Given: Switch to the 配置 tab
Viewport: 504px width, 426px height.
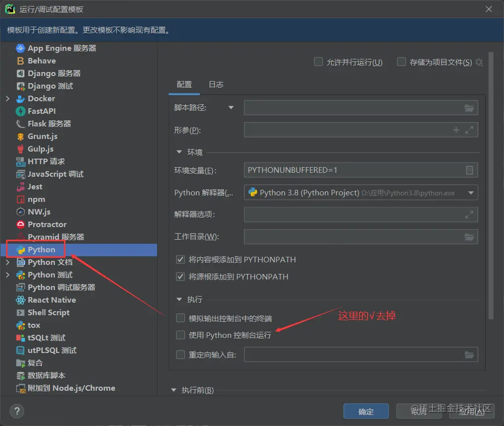Looking at the screenshot, I should (184, 85).
